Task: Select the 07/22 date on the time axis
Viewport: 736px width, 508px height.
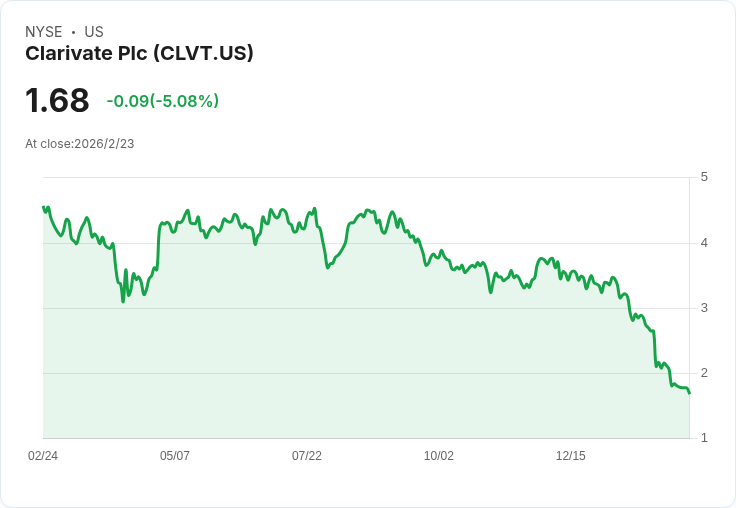Action: tap(307, 456)
